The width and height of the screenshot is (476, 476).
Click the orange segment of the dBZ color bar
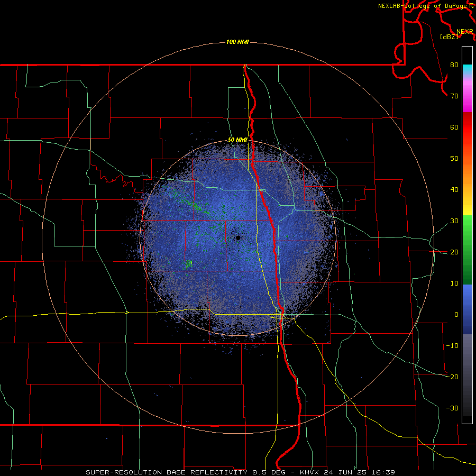coord(467,170)
